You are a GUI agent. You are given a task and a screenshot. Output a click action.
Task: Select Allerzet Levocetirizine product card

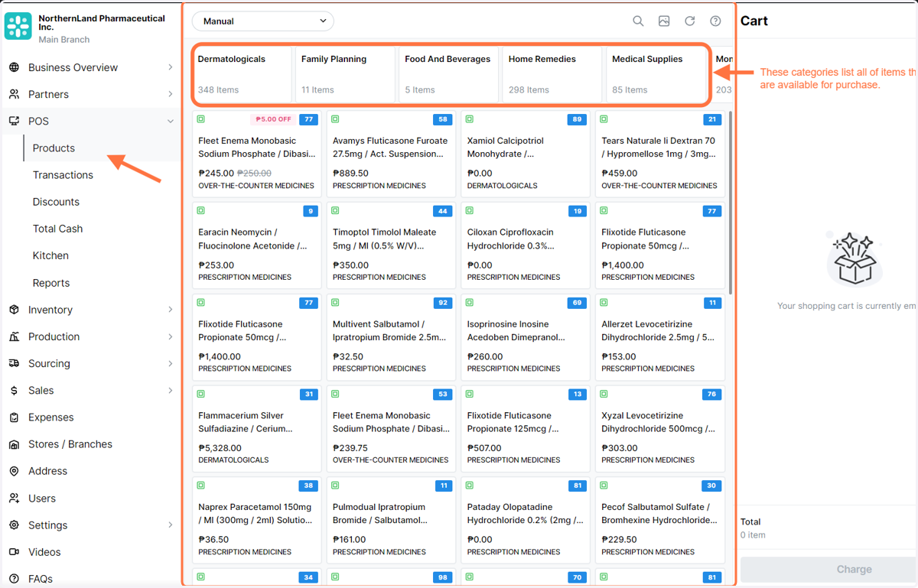pos(660,337)
